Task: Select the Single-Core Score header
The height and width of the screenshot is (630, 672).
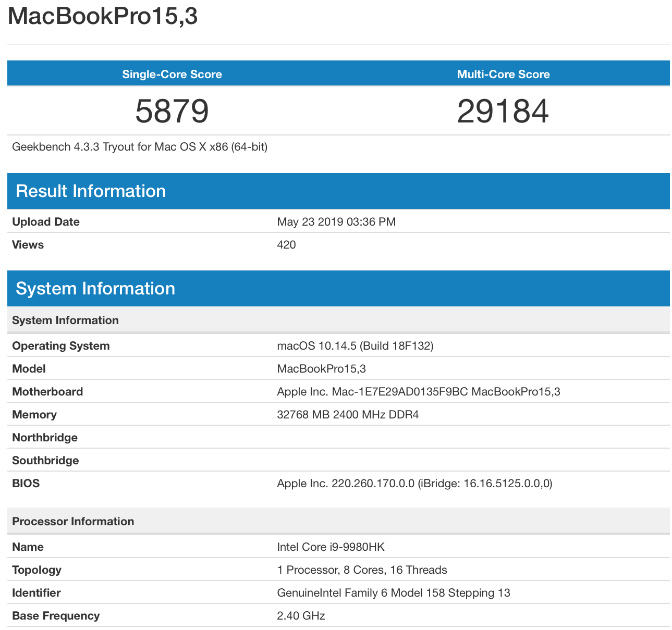Action: tap(172, 74)
